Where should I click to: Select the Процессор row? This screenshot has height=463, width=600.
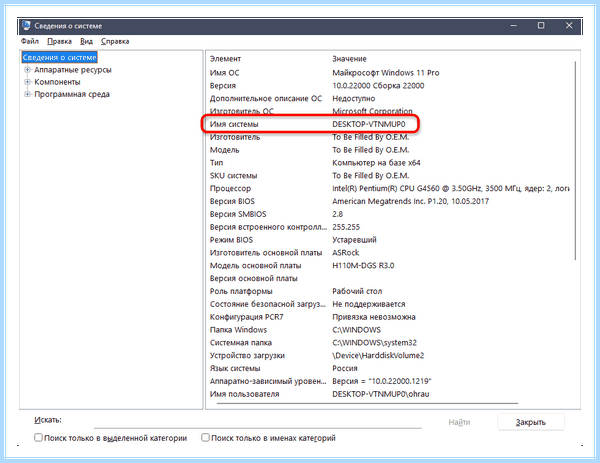390,189
